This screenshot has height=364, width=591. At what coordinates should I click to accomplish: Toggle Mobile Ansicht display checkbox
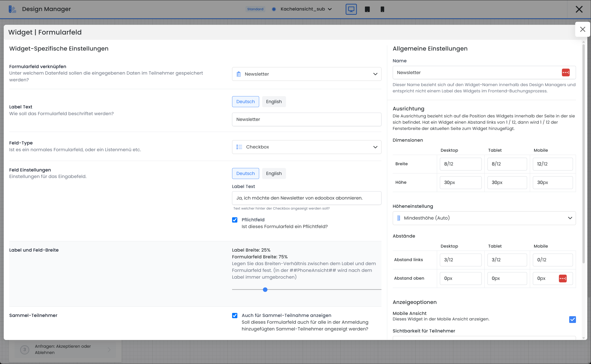tap(572, 319)
